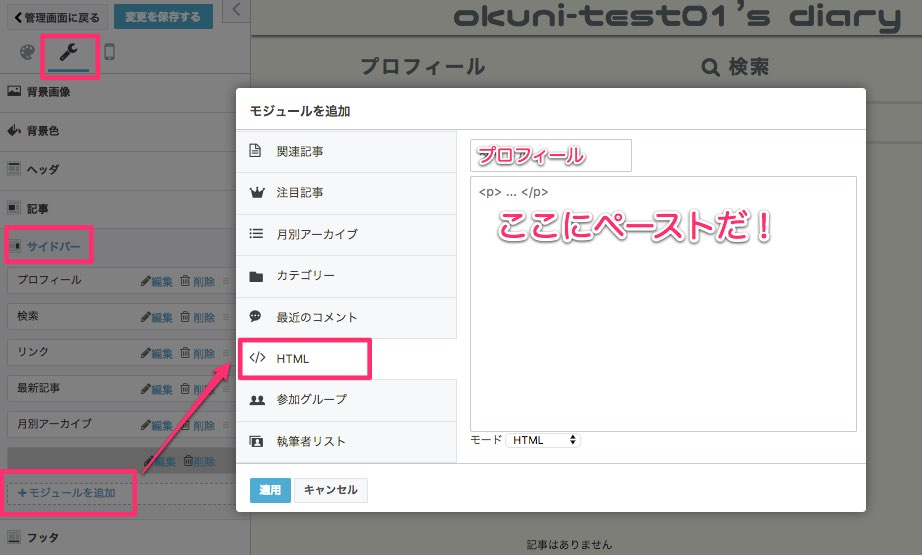Click the 関連記事 document icon
The width and height of the screenshot is (922, 555).
255,151
